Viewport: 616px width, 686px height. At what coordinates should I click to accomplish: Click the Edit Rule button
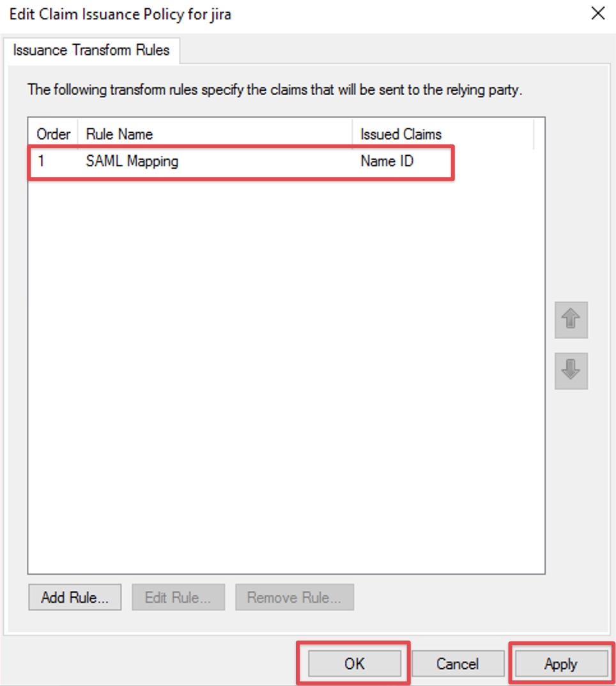(x=178, y=598)
